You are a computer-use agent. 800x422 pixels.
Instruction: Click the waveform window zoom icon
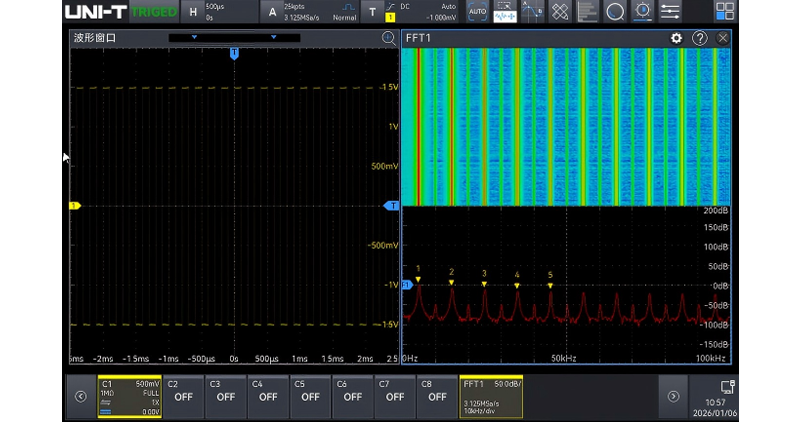[388, 38]
